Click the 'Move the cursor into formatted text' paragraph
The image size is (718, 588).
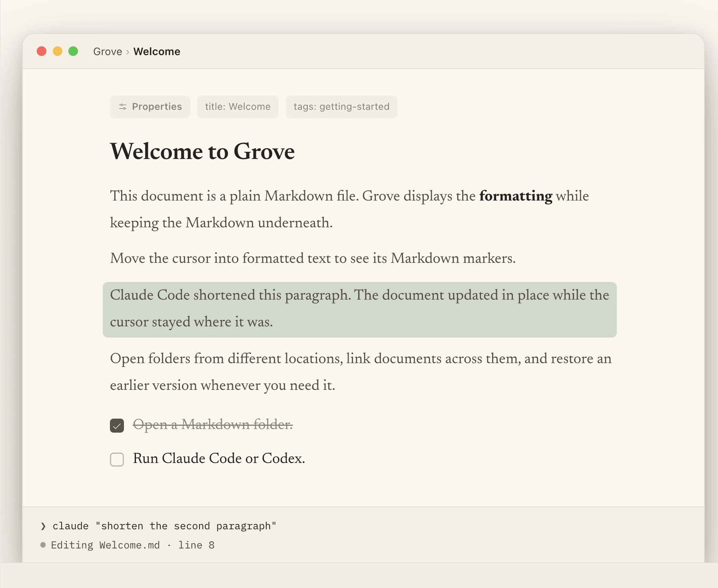click(313, 258)
